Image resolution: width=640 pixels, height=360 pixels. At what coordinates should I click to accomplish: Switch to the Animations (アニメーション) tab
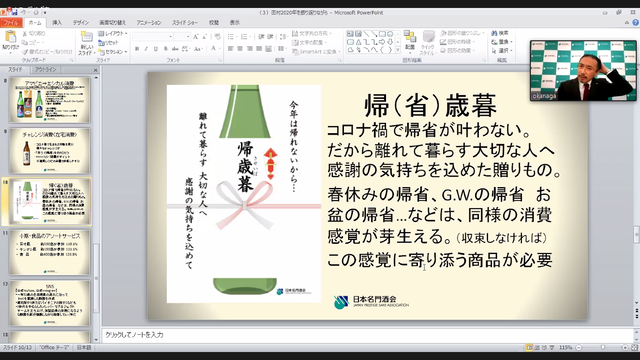149,23
